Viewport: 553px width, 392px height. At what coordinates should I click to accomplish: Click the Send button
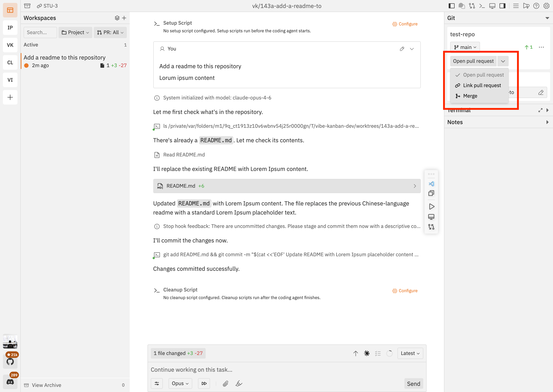coord(413,383)
